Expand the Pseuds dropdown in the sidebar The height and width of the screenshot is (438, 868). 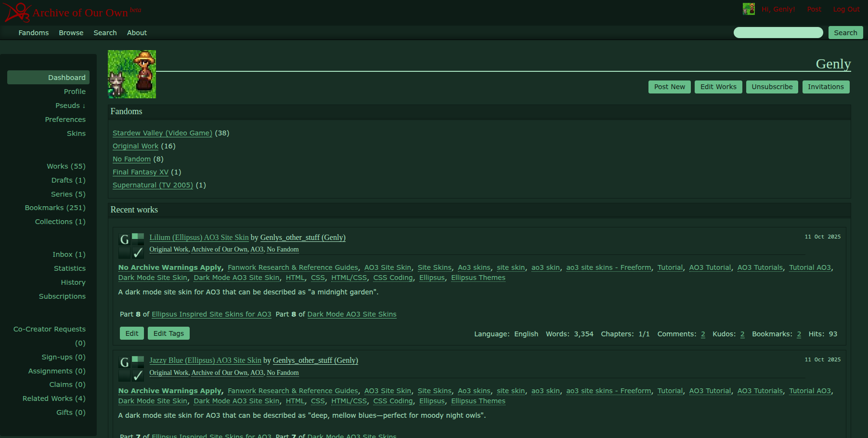[x=70, y=106]
